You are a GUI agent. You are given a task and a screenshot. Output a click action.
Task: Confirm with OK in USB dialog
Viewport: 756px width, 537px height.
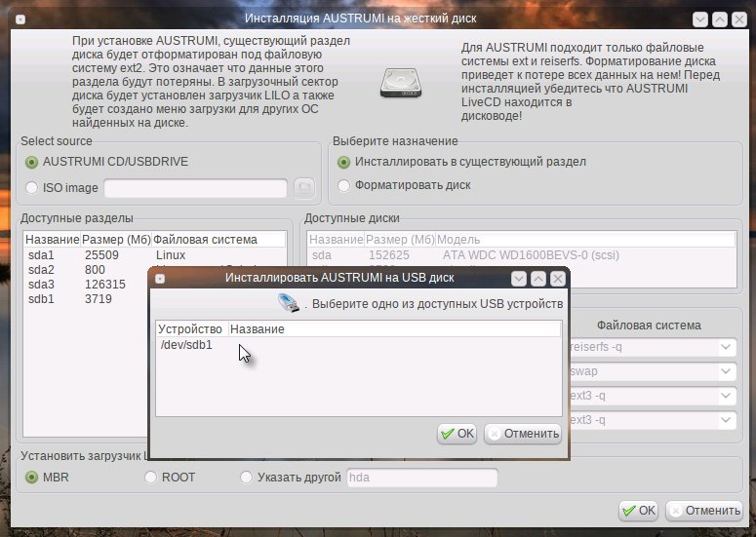click(x=458, y=434)
